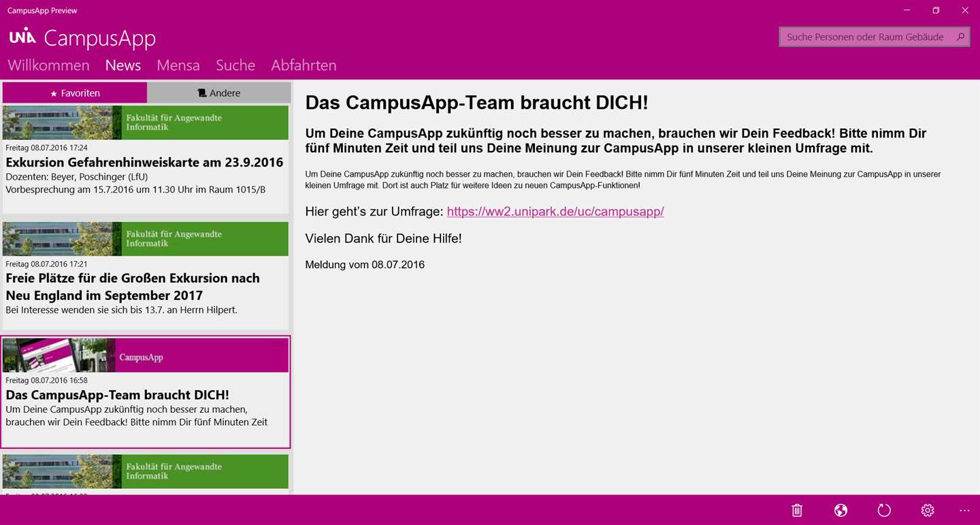Go to the Suche tab
The image size is (980, 525).
(x=235, y=65)
